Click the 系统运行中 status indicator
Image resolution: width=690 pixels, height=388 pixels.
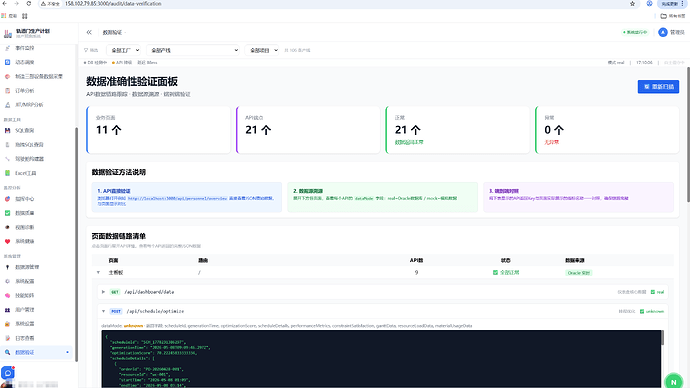pyautogui.click(x=635, y=32)
